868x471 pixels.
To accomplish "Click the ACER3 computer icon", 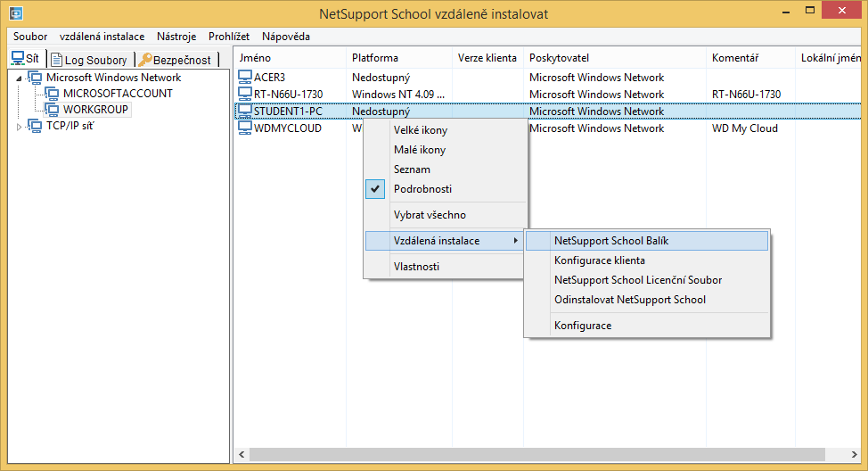I will (245, 77).
